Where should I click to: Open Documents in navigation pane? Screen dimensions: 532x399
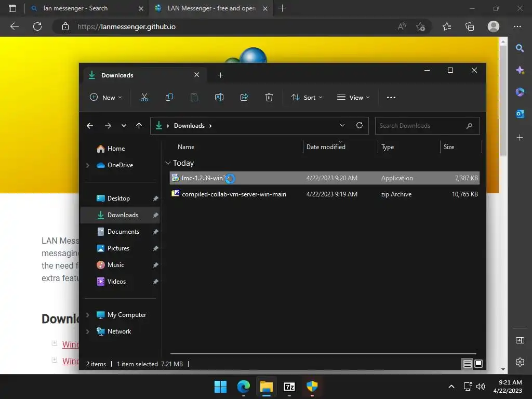123,232
